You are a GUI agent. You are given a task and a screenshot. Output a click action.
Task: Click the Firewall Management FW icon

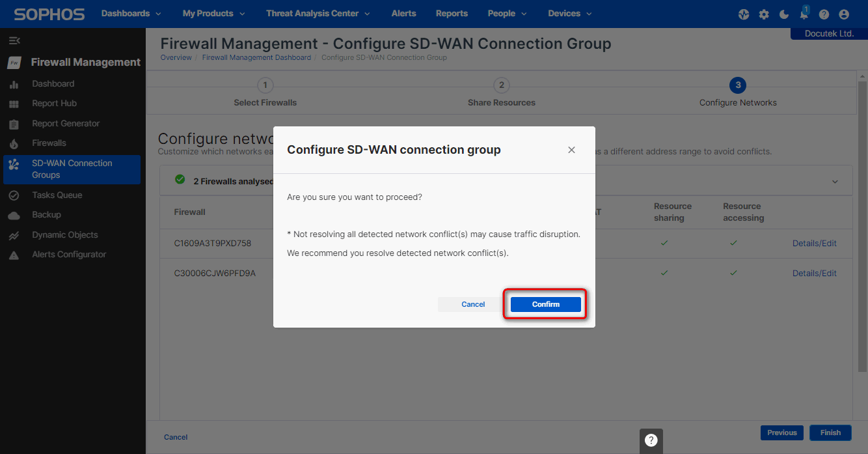[14, 63]
